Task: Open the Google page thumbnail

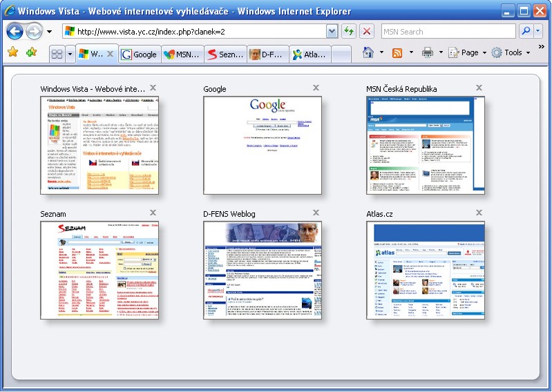Action: [263, 145]
